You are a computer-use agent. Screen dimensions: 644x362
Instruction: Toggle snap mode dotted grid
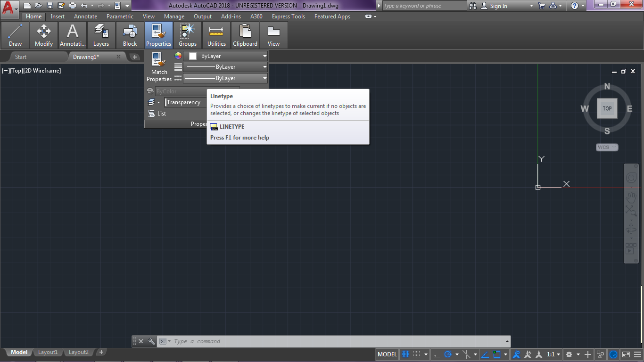(x=416, y=354)
